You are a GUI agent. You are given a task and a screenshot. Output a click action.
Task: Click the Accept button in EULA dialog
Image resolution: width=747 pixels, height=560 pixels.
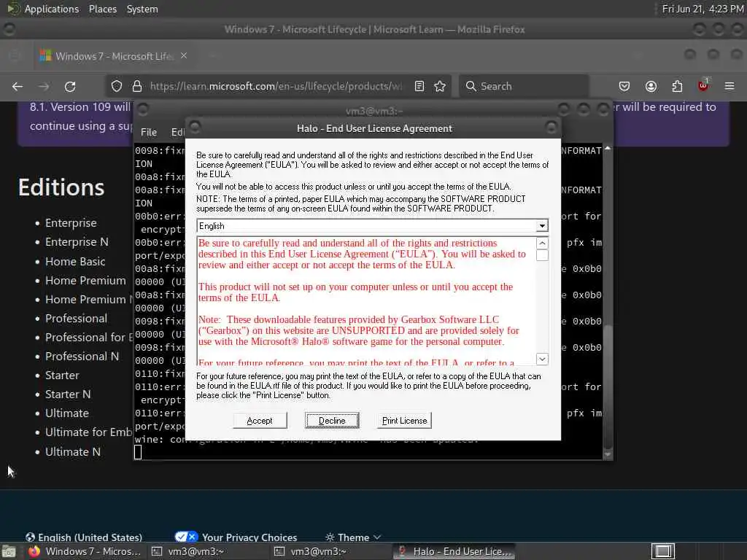(260, 421)
